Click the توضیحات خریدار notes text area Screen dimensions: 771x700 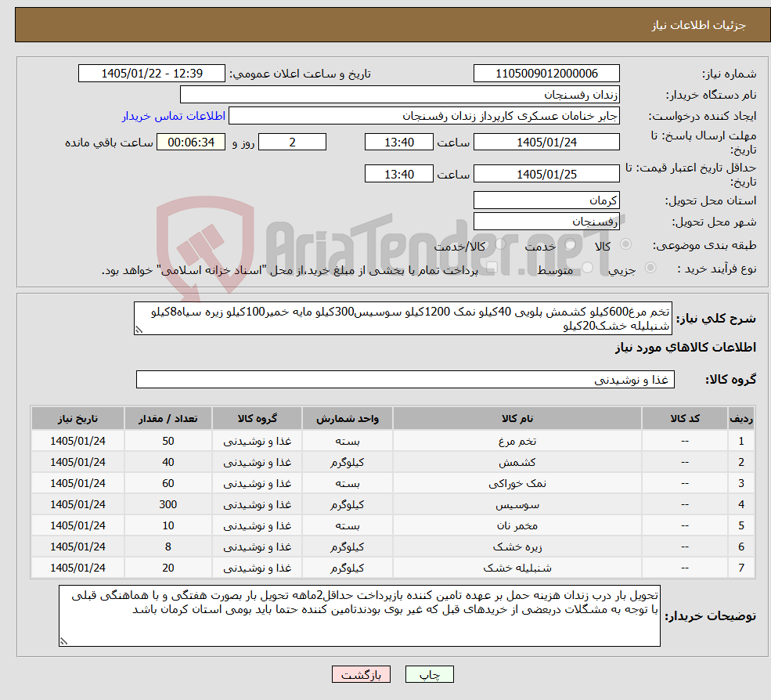pos(359,616)
